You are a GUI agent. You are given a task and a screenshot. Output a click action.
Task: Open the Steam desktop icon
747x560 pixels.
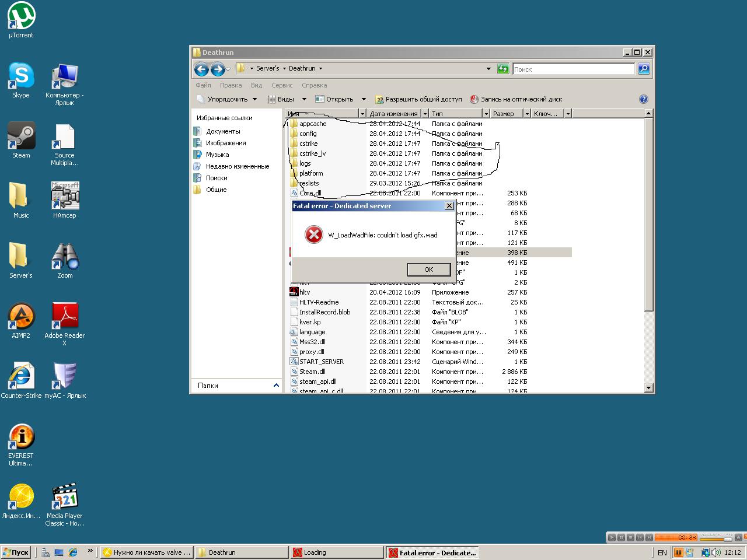pyautogui.click(x=21, y=141)
